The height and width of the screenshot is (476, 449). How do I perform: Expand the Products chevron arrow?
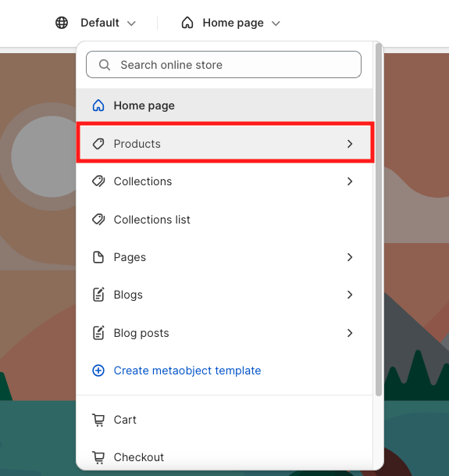click(x=350, y=144)
